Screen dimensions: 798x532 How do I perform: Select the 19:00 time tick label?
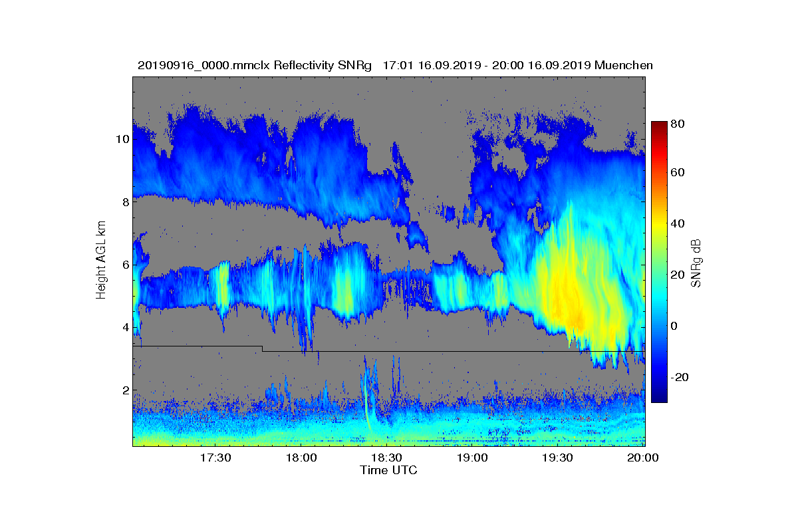pyautogui.click(x=472, y=458)
